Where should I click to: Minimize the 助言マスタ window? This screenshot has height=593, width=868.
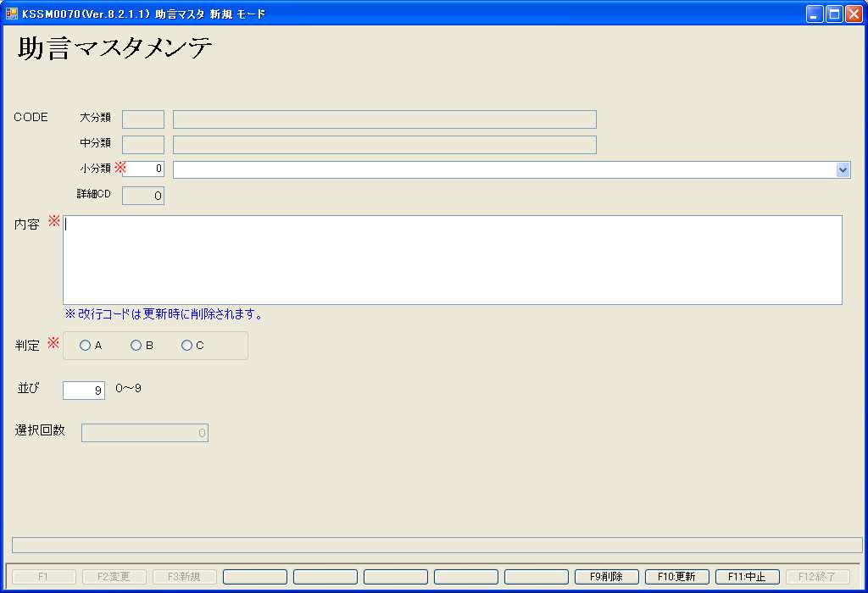click(815, 14)
